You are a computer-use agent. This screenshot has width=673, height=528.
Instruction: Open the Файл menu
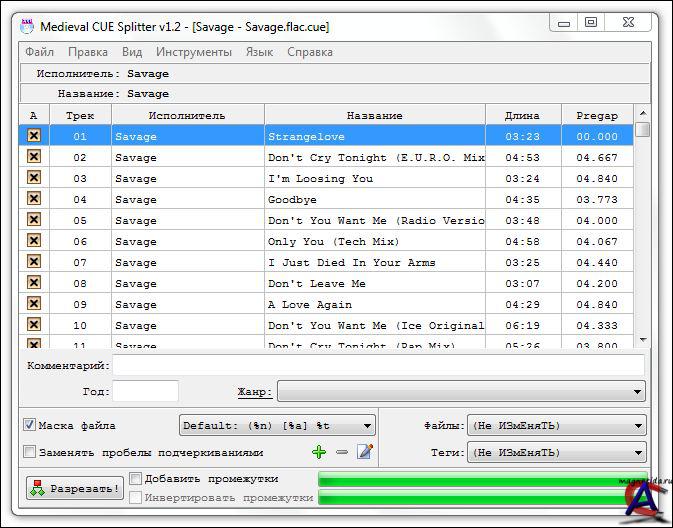point(39,52)
